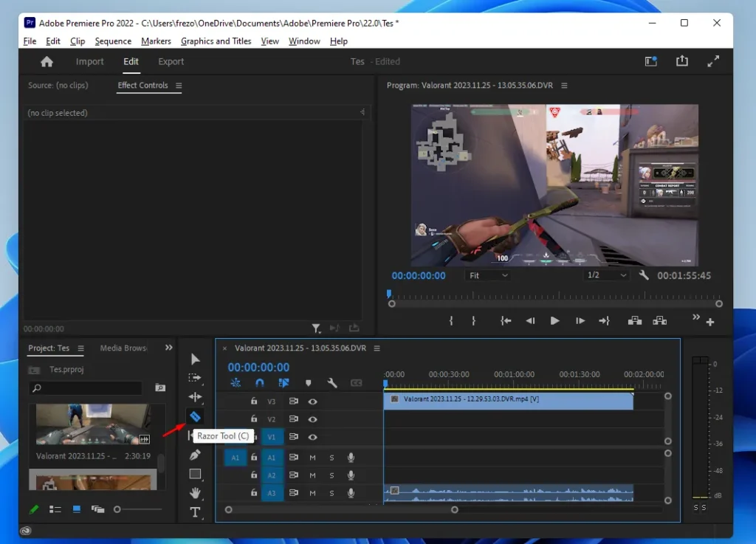Go to Out point
This screenshot has height=544, width=756.
(604, 321)
